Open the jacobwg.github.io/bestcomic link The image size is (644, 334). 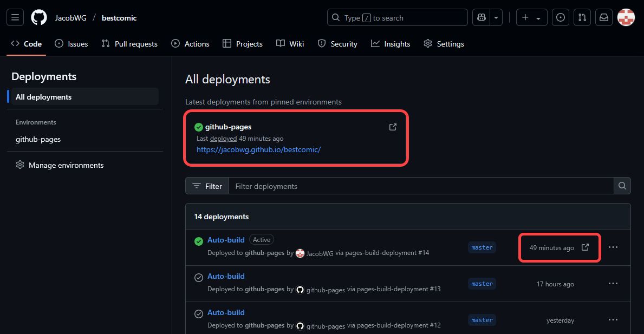[258, 149]
